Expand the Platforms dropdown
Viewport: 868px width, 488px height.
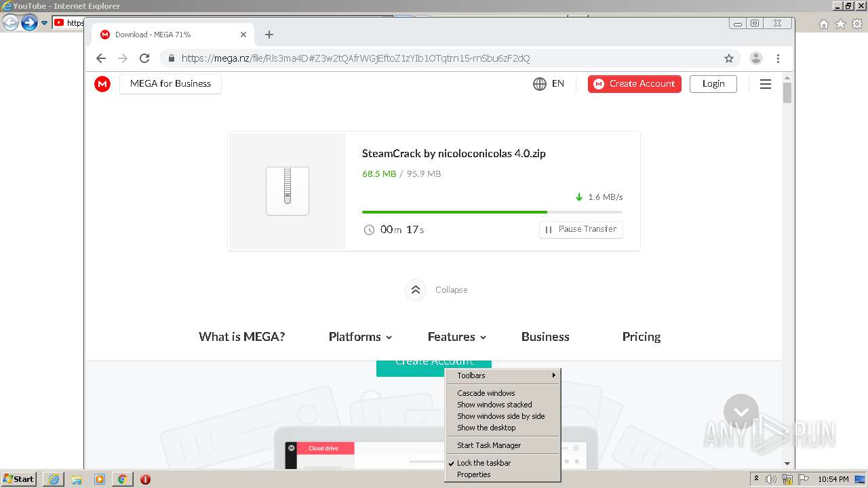click(360, 337)
